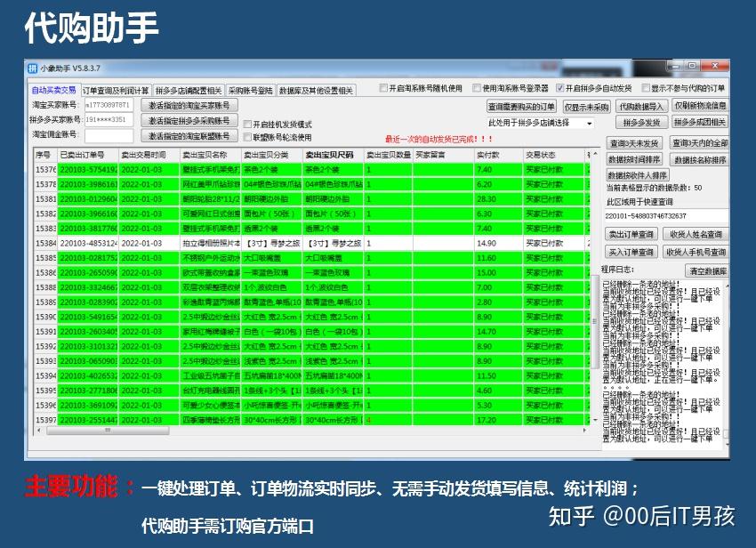The image size is (756, 548).
Task: Click the 清空数据库 button
Action: click(707, 271)
